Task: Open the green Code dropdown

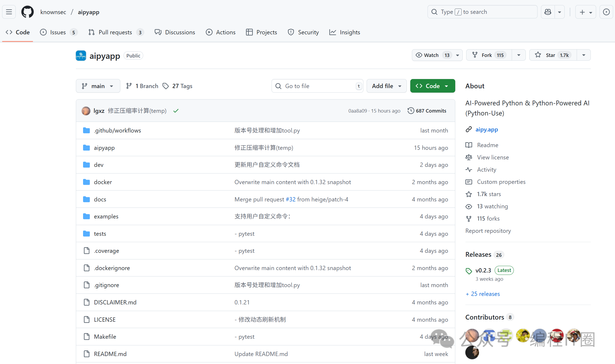Action: (432, 86)
